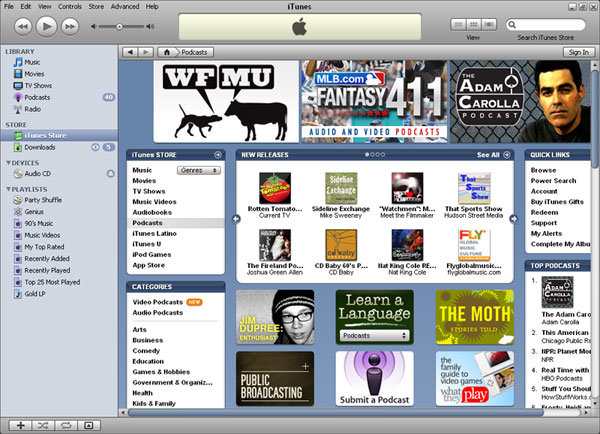600x434 pixels.
Task: Click the Play button
Action: pos(46,26)
